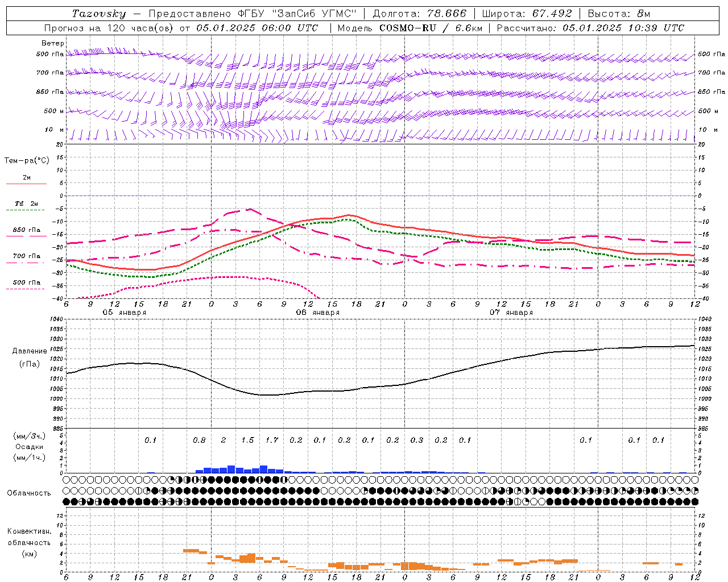This screenshot has width=728, height=582.
Task: Click the '2м' temperature legend entry
Action: [27, 178]
